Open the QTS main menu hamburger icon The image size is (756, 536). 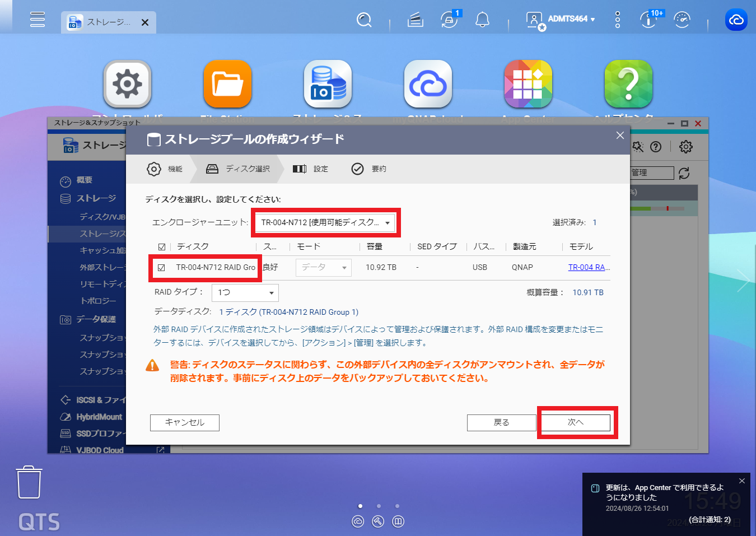click(x=38, y=20)
